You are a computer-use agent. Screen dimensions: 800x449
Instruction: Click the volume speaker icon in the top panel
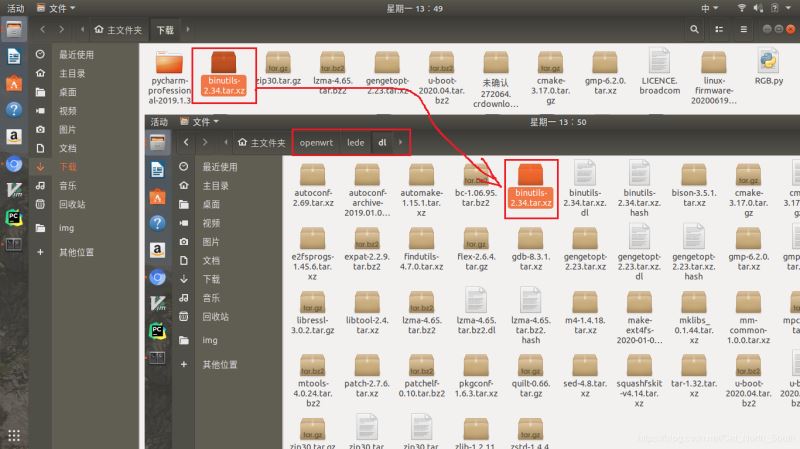coord(760,7)
